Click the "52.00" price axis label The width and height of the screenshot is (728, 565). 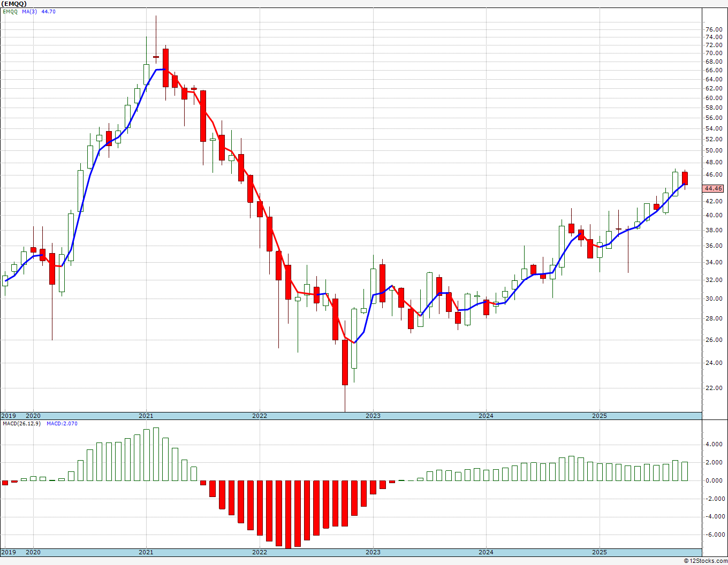pos(714,139)
